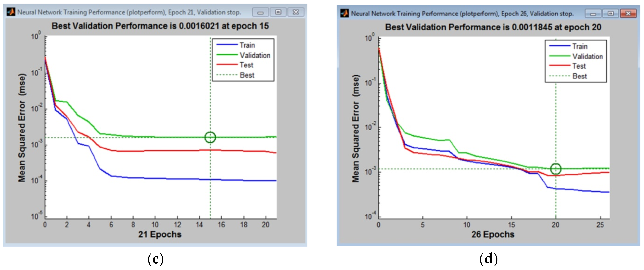644x270 pixels.
Task: Click best validation circle at epoch 15
Action: point(210,137)
